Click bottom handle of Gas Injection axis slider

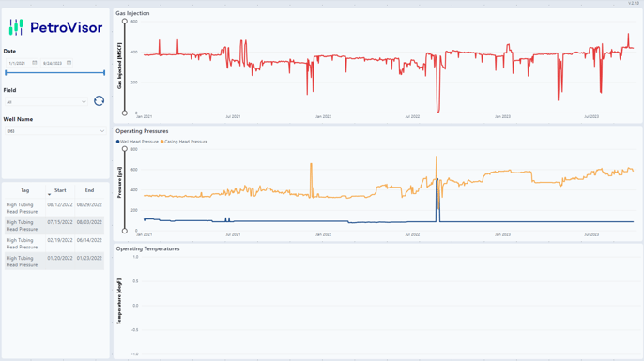pos(125,113)
